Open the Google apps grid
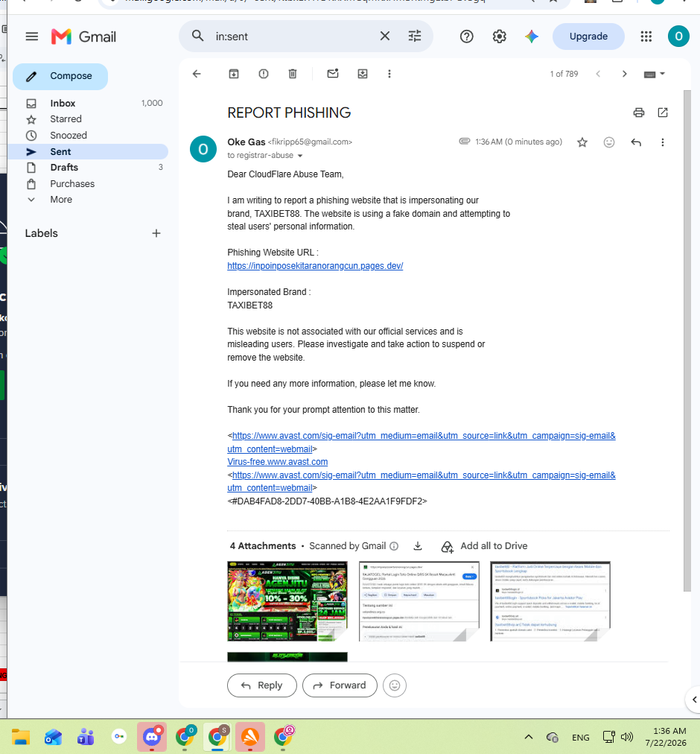The height and width of the screenshot is (754, 700). coord(646,37)
